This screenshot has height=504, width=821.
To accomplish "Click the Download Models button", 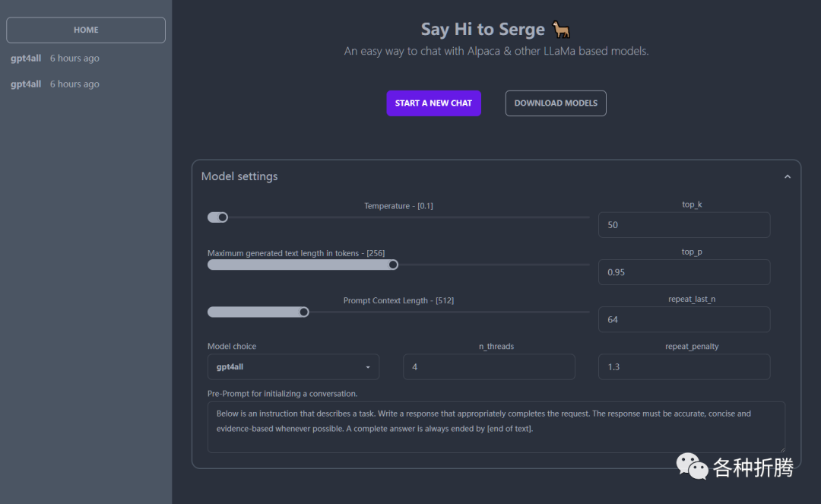I will 556,103.
